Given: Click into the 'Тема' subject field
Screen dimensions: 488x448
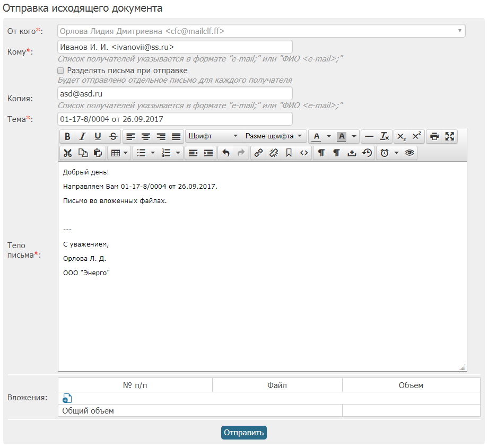Looking at the screenshot, I should click(175, 119).
